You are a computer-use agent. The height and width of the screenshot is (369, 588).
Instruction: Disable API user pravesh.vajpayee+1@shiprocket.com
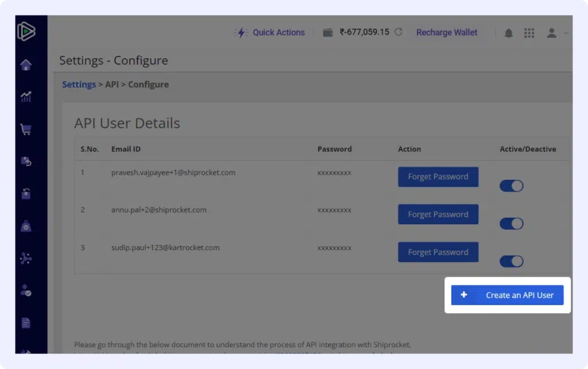click(x=511, y=186)
